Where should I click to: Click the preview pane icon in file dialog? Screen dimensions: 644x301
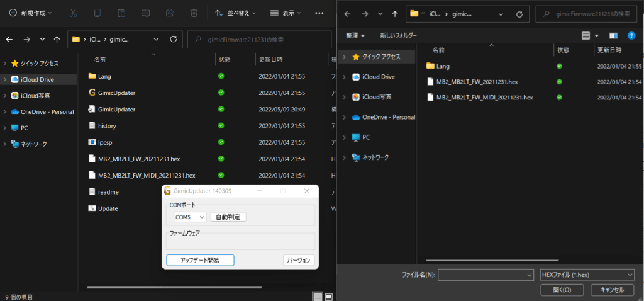614,35
